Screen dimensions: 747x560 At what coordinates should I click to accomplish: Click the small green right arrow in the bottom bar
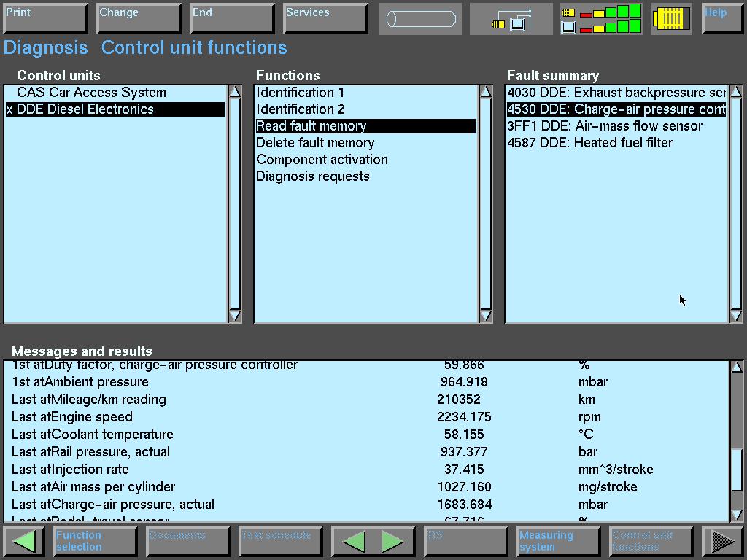coord(392,542)
